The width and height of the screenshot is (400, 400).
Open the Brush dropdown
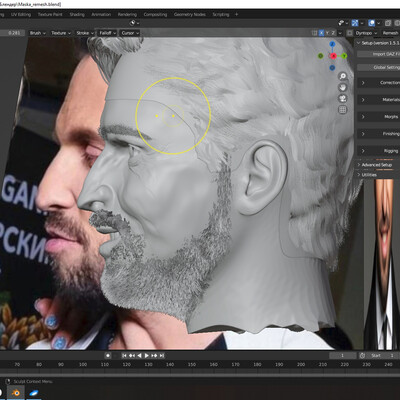click(38, 33)
